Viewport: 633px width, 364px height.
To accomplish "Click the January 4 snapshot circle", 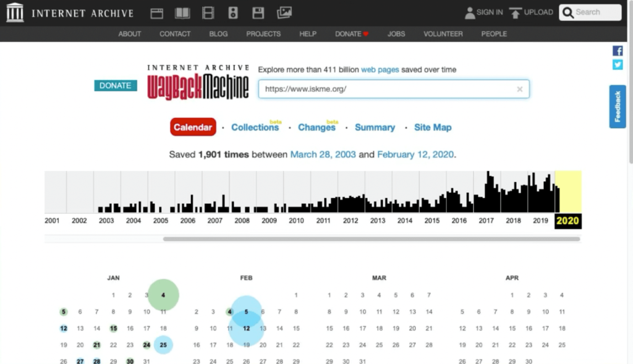I will pos(163,295).
